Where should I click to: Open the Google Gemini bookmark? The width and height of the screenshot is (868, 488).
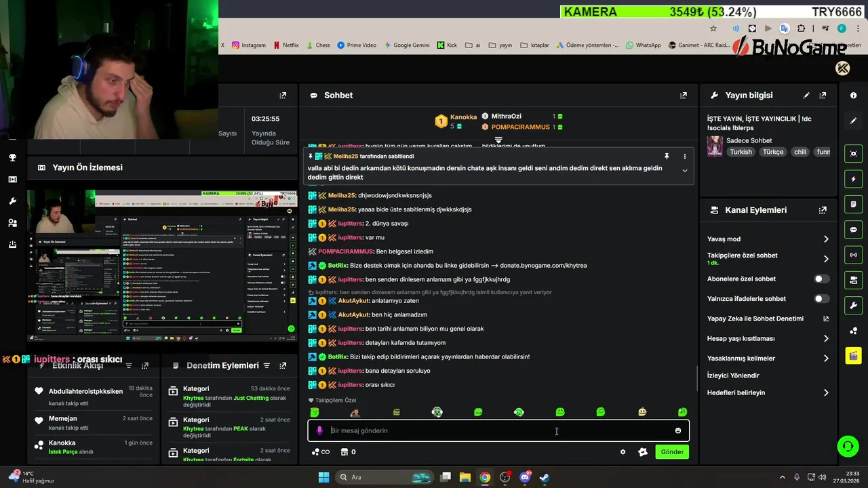click(x=407, y=45)
